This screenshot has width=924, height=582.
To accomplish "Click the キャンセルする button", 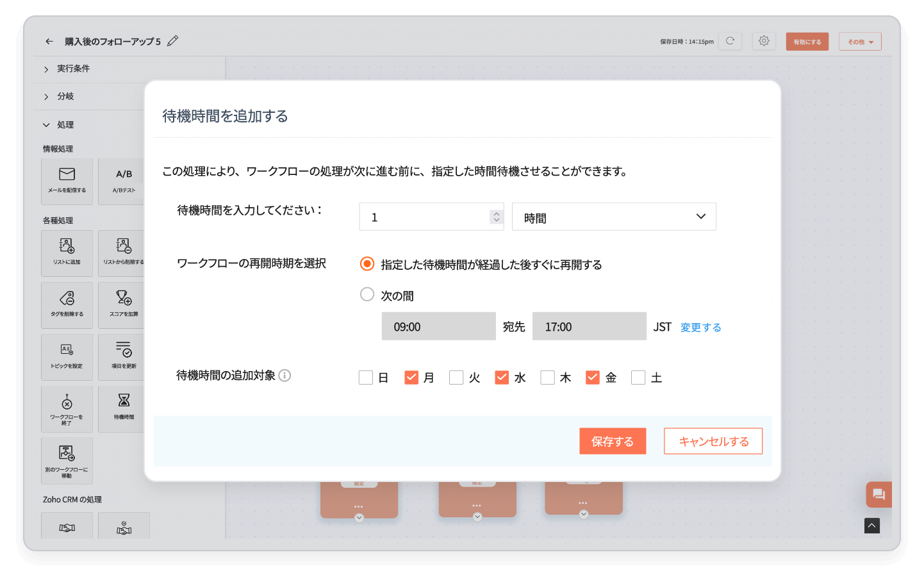I will coord(713,441).
